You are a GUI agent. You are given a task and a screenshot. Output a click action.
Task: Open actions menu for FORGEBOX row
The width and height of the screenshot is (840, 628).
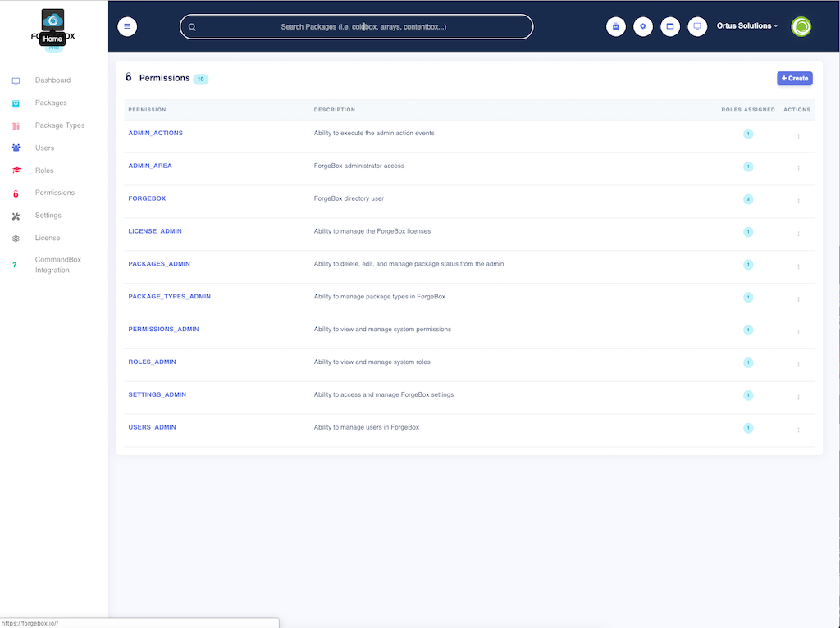point(798,201)
